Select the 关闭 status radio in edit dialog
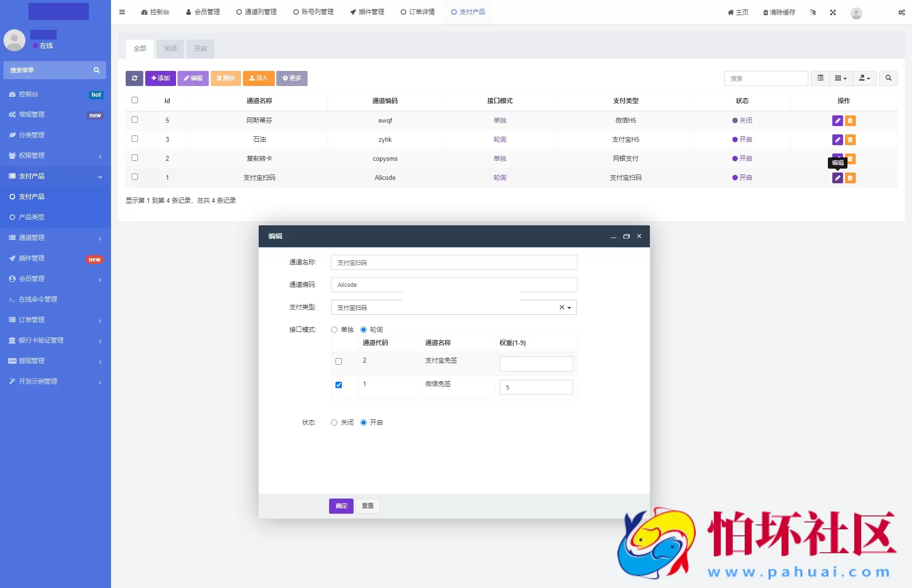Screen dimensions: 912x588 (334, 422)
